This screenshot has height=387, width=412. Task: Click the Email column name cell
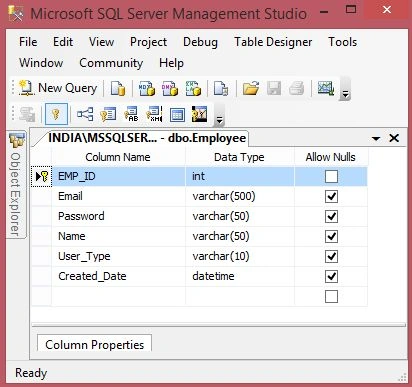(x=119, y=196)
